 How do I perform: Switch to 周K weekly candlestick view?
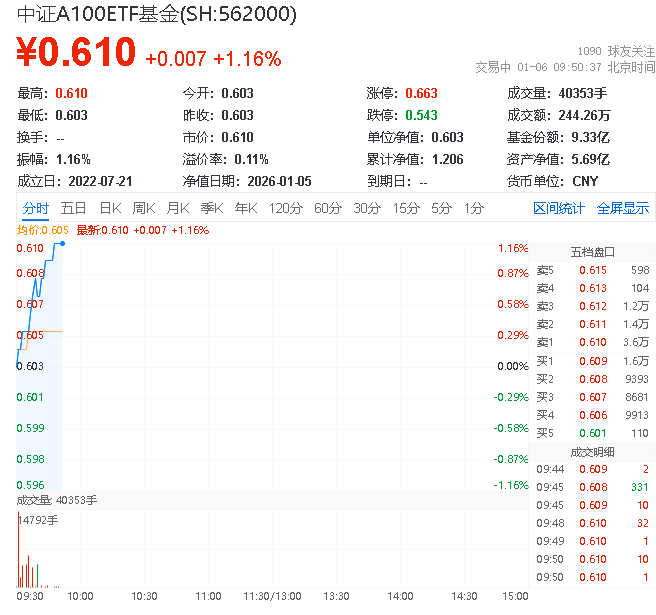tap(144, 208)
